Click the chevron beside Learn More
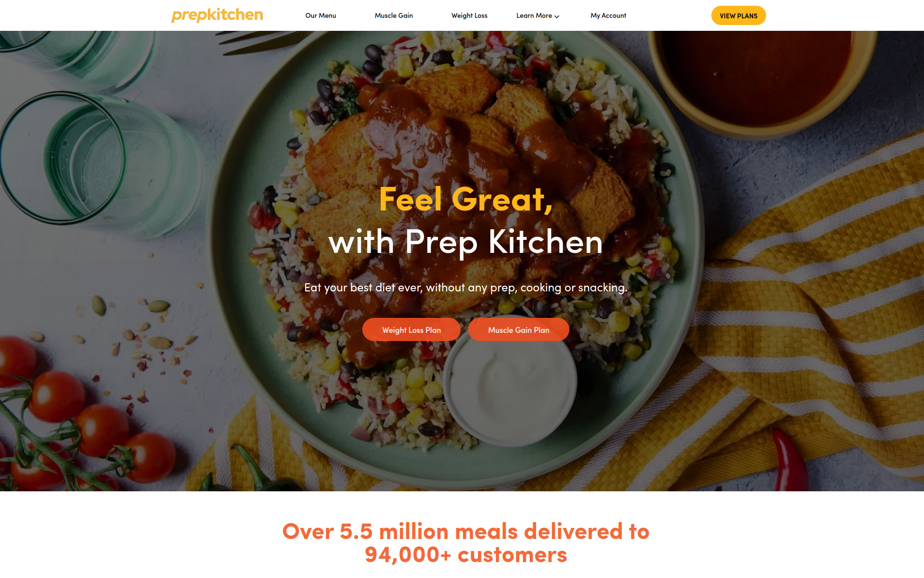924x578 pixels. click(x=557, y=16)
